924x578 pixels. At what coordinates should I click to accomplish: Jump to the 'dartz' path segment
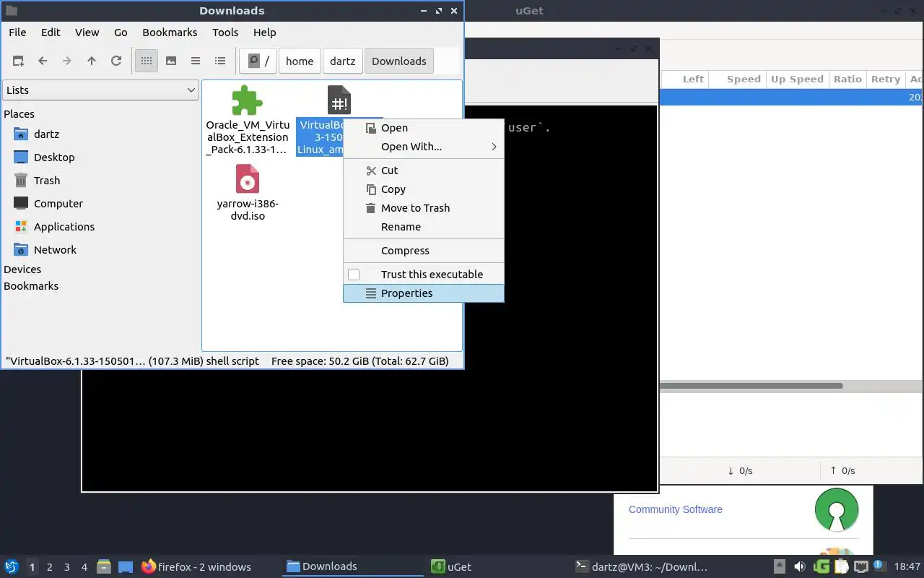[x=343, y=61]
